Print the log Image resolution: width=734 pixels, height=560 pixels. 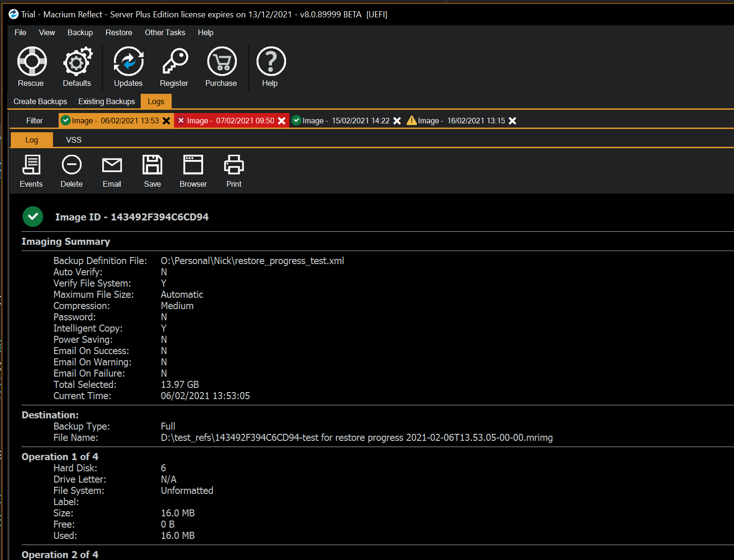tap(234, 171)
